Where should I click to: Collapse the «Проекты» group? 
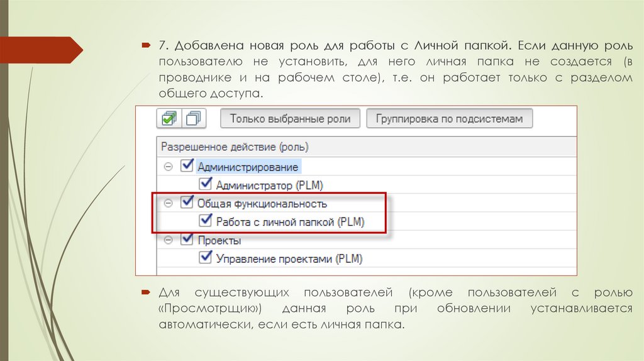tap(168, 240)
